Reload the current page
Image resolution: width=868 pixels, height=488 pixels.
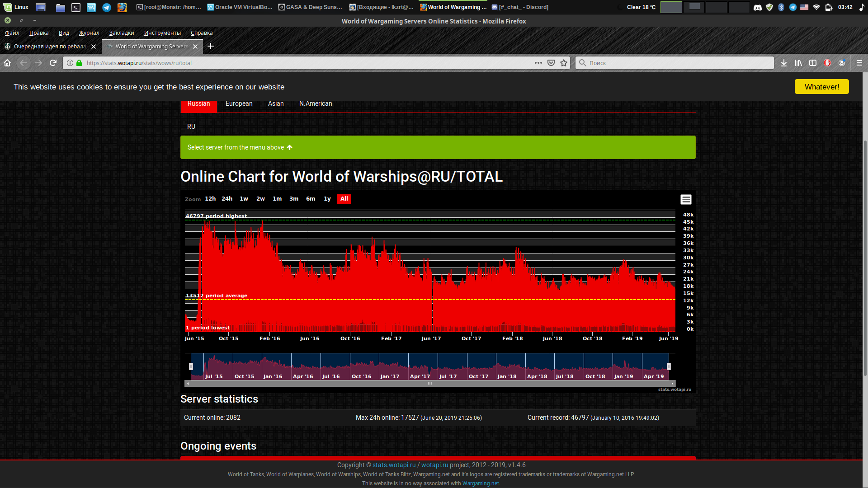pos(53,63)
